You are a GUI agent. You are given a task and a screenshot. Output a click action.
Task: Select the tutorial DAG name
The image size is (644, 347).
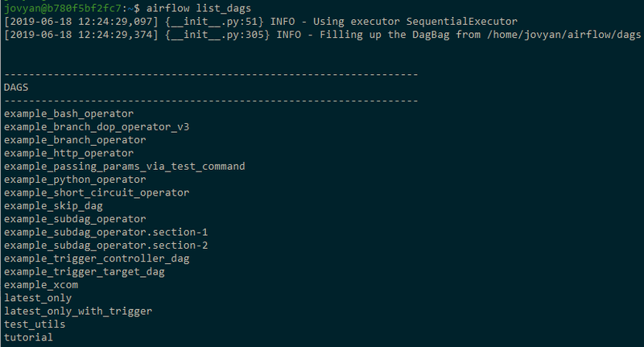coord(28,337)
